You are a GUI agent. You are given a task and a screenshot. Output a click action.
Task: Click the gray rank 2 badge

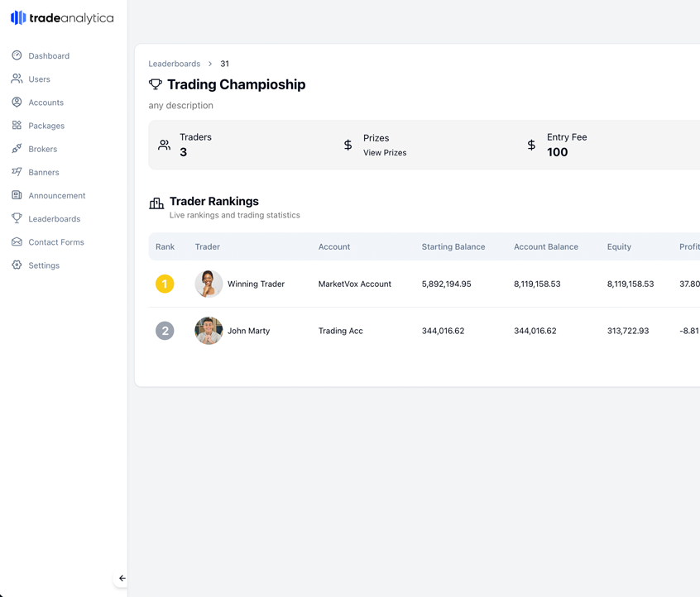pyautogui.click(x=165, y=331)
